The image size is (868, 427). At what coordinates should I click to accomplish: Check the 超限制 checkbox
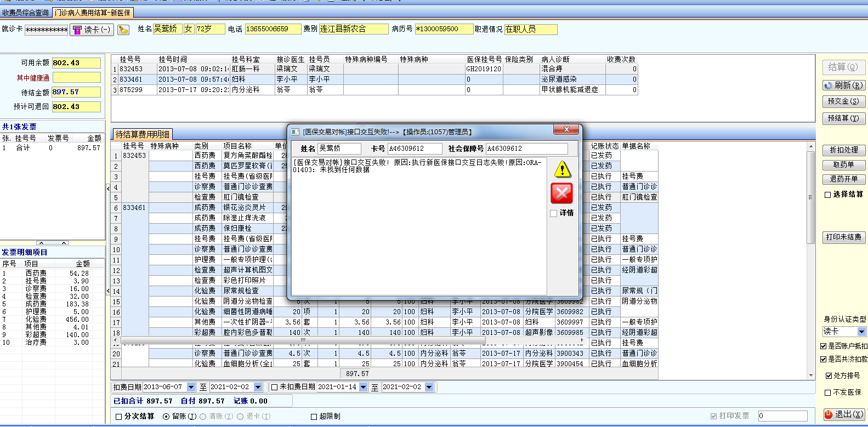314,417
